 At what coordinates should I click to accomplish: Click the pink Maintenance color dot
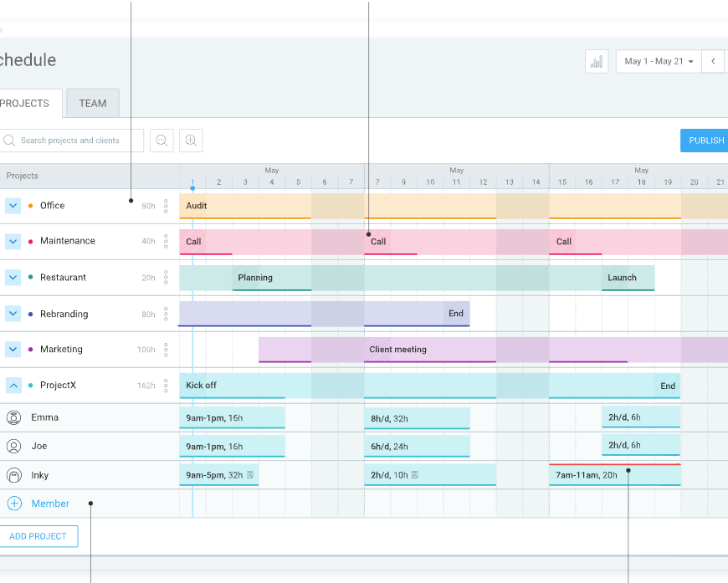click(31, 242)
